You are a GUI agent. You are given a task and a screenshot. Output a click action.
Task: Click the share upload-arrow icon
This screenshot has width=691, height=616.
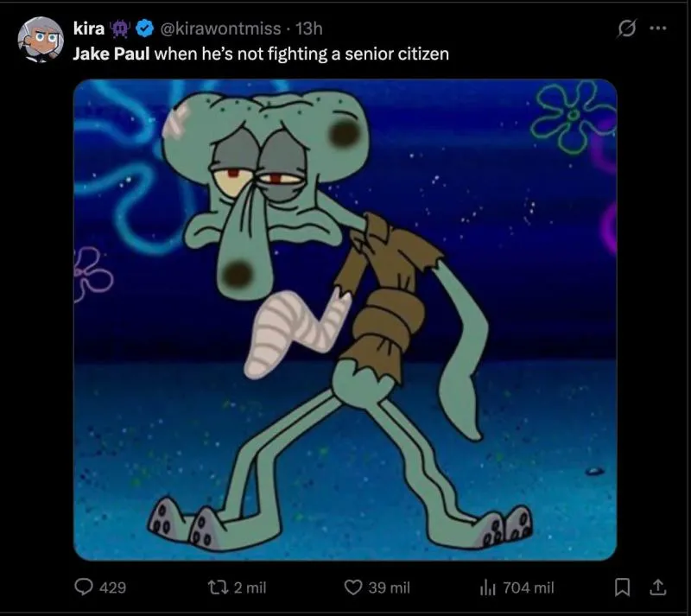pos(656,587)
